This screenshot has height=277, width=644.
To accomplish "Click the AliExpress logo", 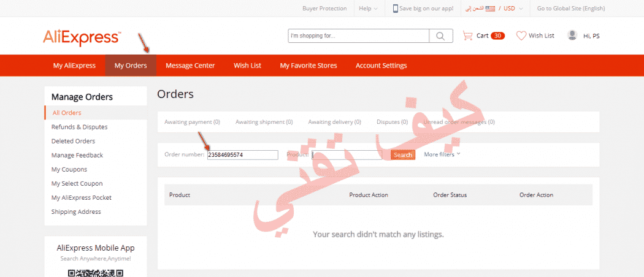I will [82, 37].
